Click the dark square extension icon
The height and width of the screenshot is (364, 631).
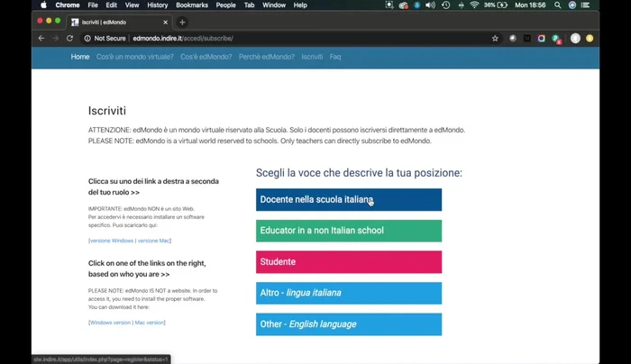coord(526,38)
